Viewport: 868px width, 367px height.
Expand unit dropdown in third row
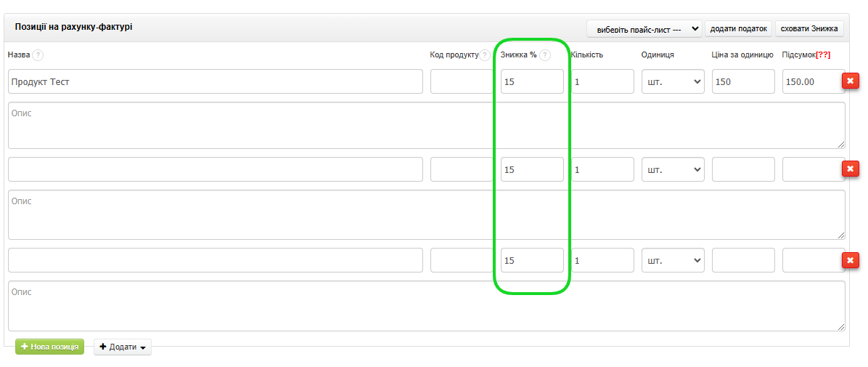tap(673, 260)
